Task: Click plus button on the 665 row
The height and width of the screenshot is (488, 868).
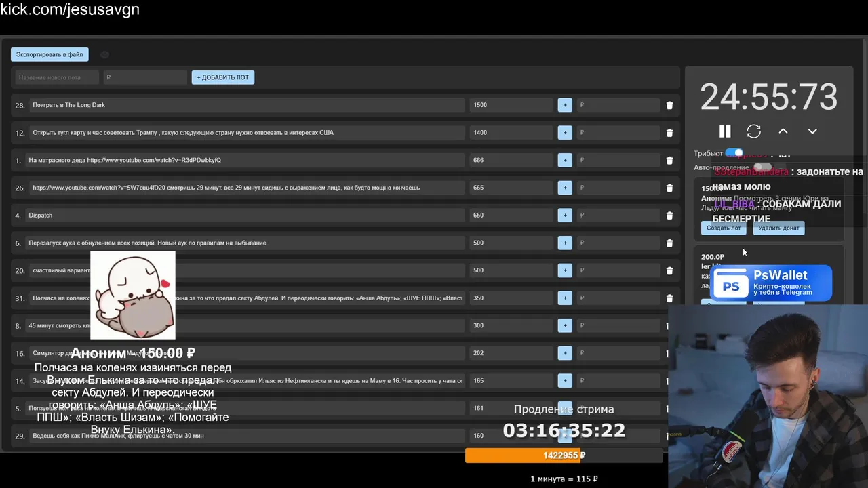Action: 565,188
